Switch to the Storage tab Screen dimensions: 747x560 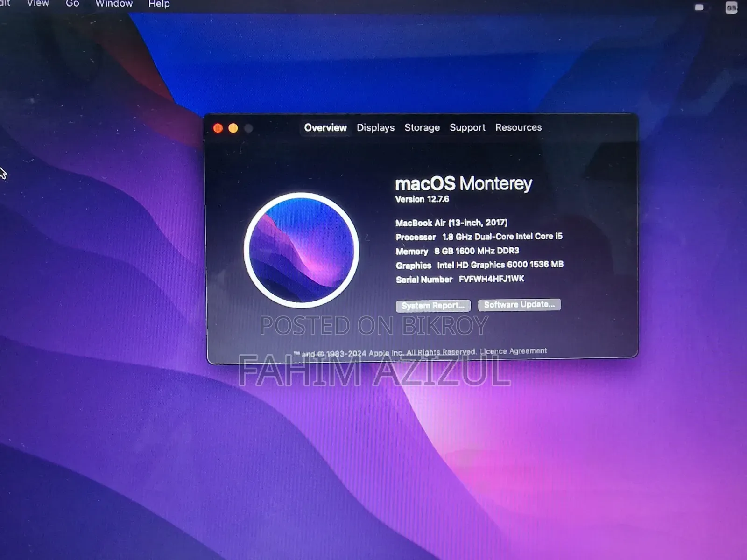(422, 128)
